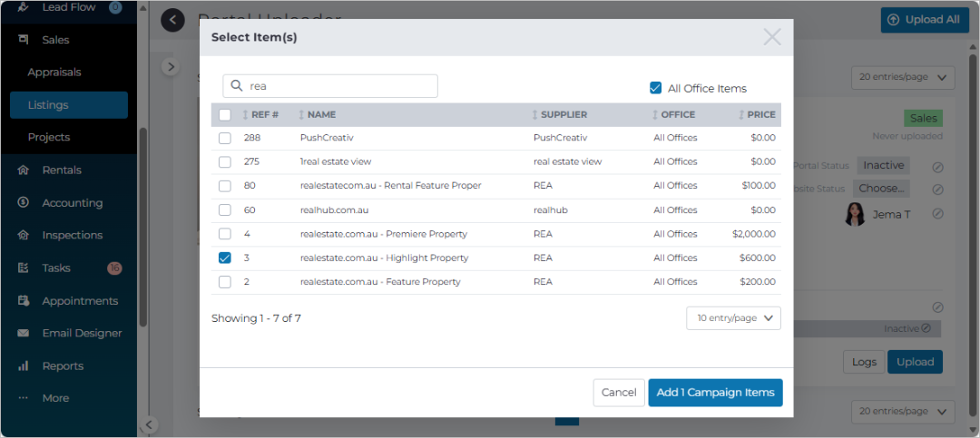Screen dimensions: 980x438
Task: Expand the side panel with right chevron
Action: click(171, 67)
